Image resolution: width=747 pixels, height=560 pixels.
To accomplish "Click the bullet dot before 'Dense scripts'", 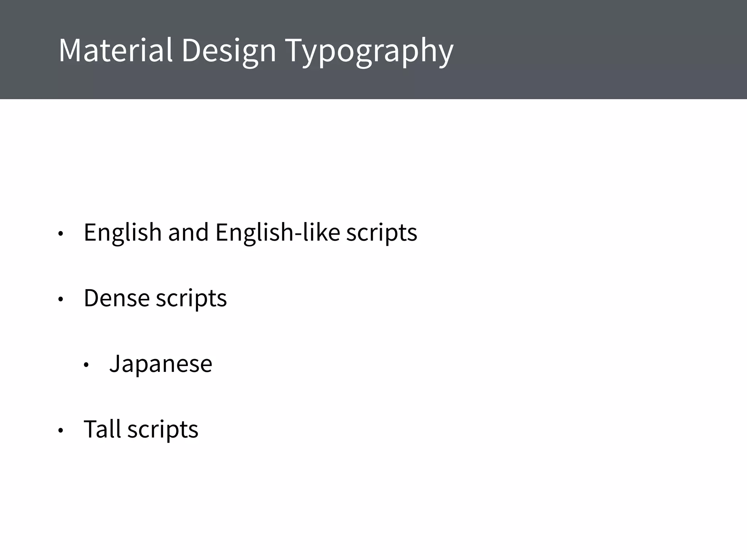I will pos(61,300).
